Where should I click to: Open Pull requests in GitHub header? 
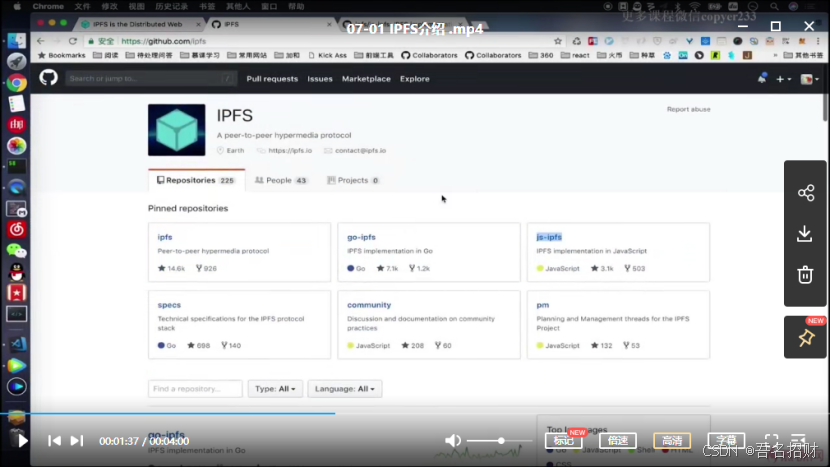point(272,78)
